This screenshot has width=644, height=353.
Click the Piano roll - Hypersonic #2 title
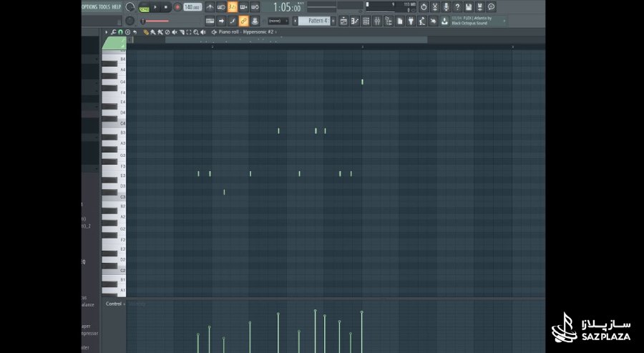pyautogui.click(x=246, y=32)
